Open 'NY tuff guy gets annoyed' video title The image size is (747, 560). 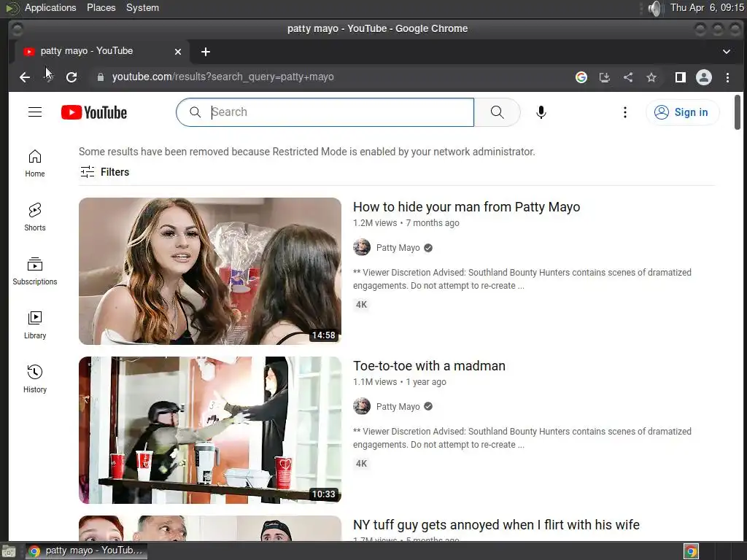point(496,525)
